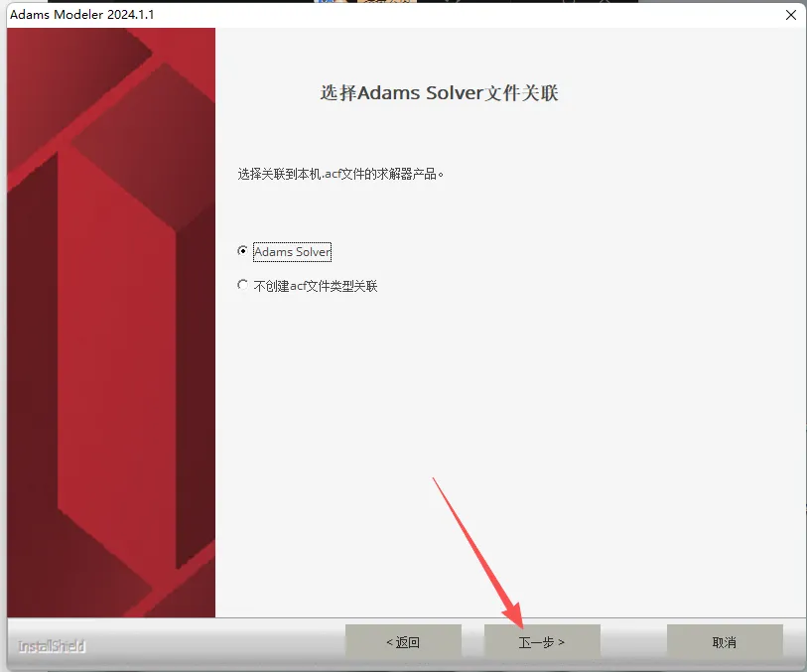The image size is (807, 672).
Task: Close the Adams Modeler installer window
Action: [x=791, y=15]
